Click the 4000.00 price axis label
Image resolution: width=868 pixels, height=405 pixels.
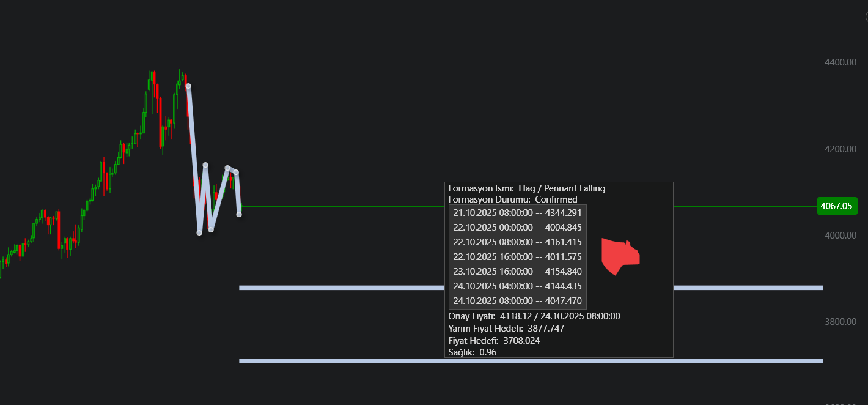pyautogui.click(x=839, y=235)
